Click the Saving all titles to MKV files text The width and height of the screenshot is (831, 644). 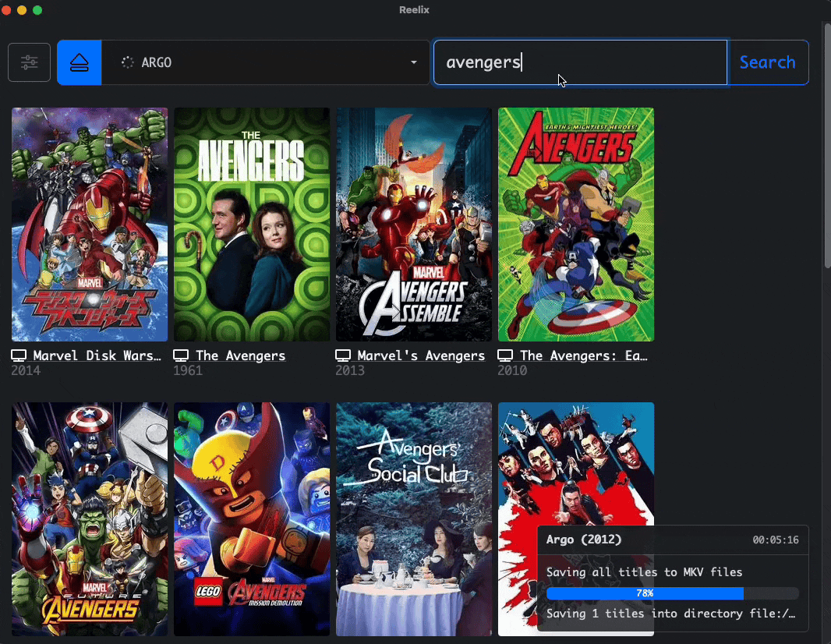coord(645,572)
